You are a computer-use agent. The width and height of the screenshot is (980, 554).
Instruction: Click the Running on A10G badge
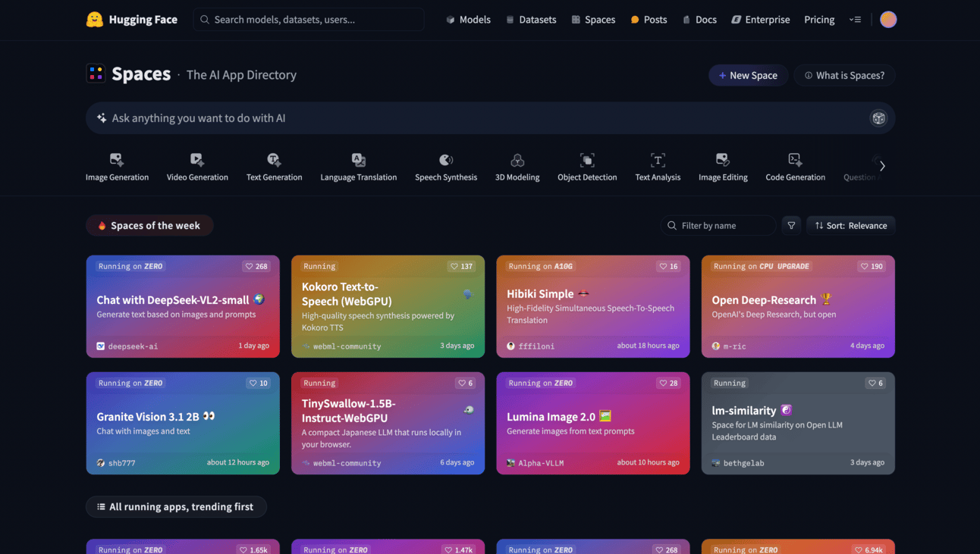click(x=541, y=266)
